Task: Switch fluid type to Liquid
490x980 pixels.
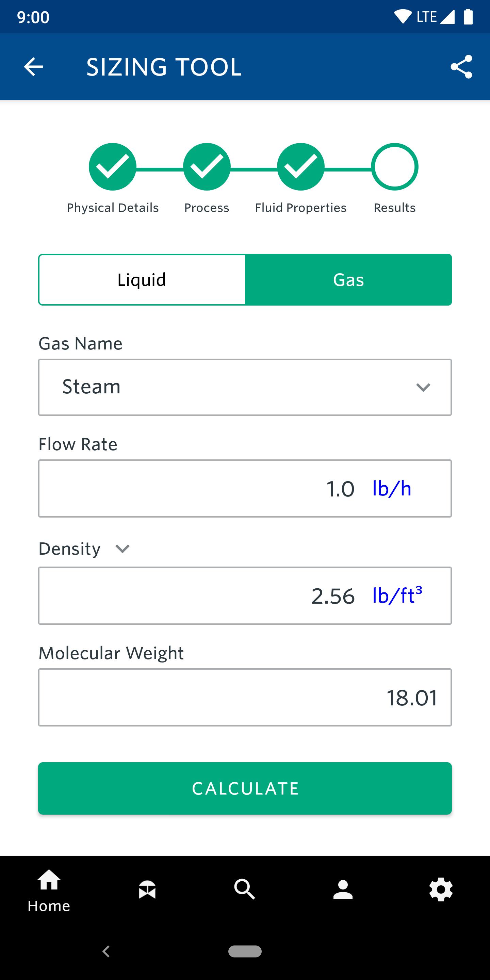Action: pos(142,280)
